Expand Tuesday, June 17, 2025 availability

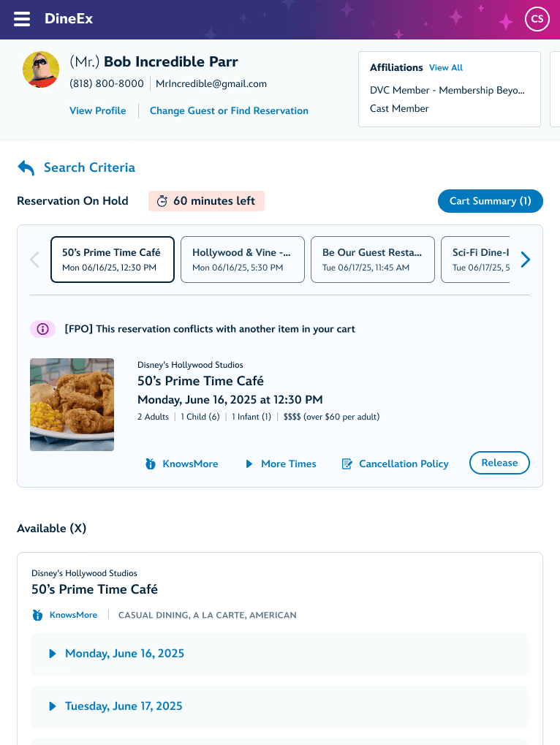(123, 706)
